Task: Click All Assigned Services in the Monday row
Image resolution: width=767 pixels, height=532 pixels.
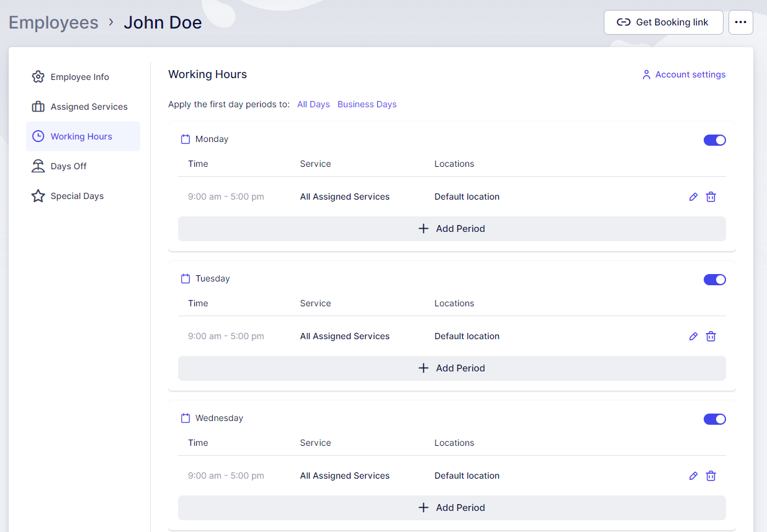Action: [345, 197]
